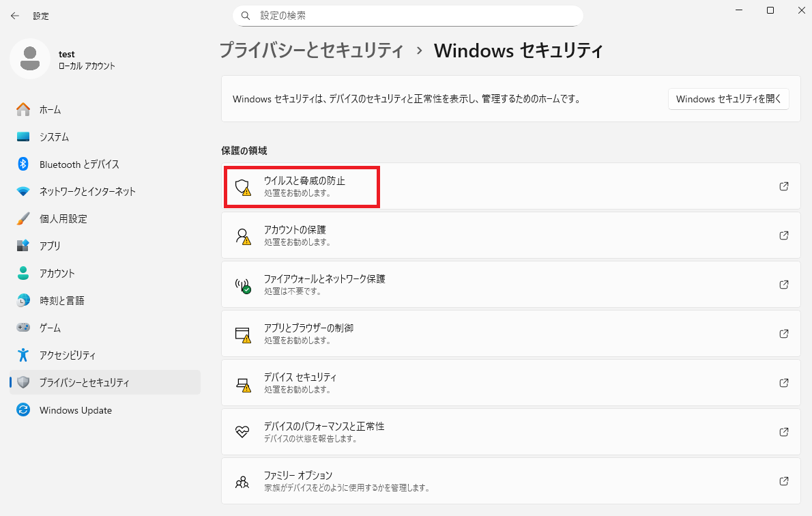The image size is (812, 516).
Task: Open external link icon for ファミリー オプション
Action: [x=784, y=481]
